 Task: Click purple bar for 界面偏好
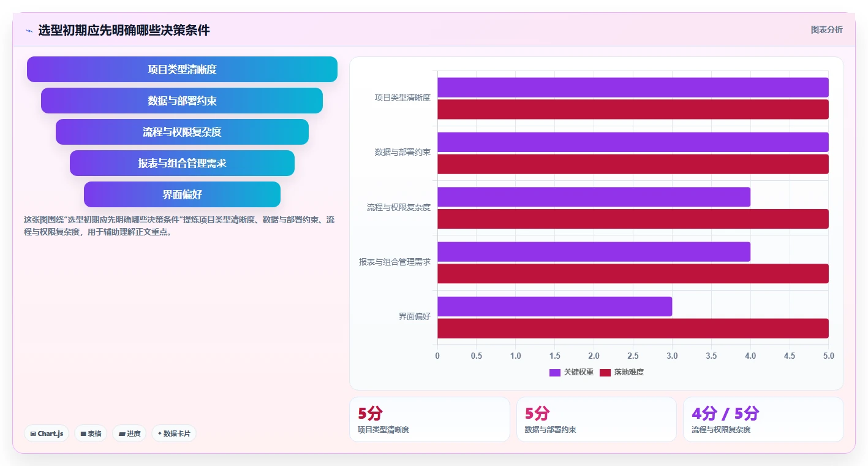(x=554, y=307)
